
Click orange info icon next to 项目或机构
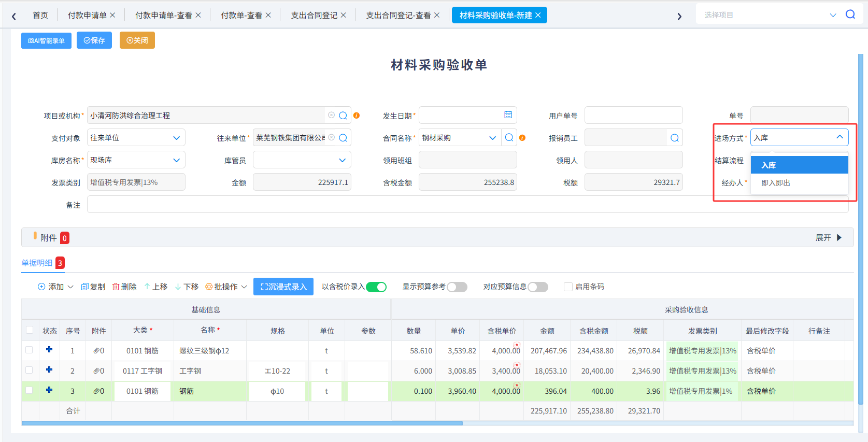[x=357, y=116]
